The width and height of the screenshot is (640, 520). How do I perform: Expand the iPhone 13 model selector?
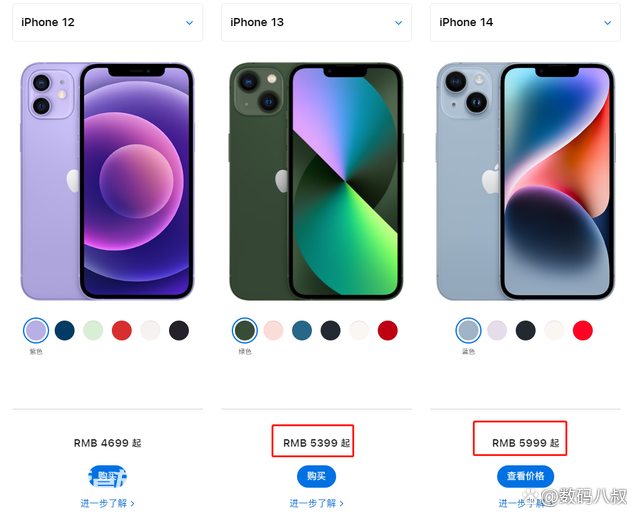(x=316, y=22)
